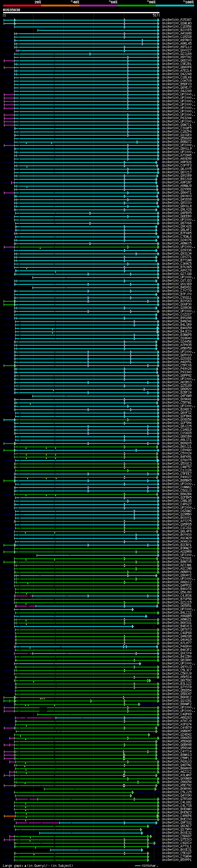Open hit UniRef100_Q1WLW3
This screenshot has height=868, width=197.
[177, 23]
